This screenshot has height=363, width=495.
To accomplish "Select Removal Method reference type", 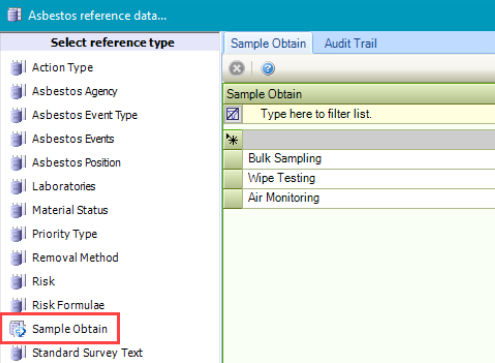I will 75,258.
